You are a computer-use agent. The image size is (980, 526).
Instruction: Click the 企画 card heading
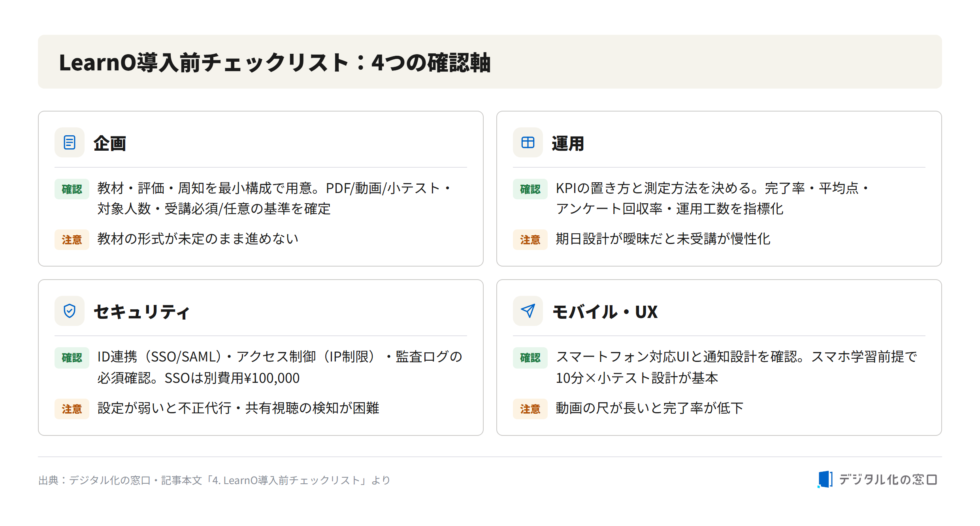tap(110, 143)
